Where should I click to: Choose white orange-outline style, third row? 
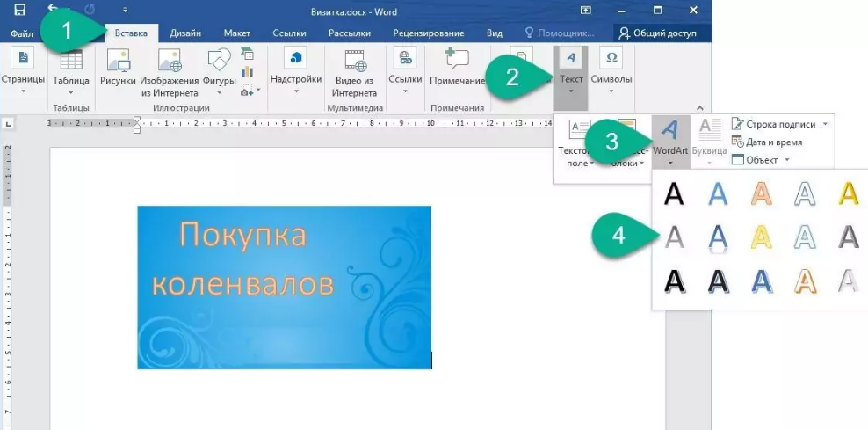(x=805, y=281)
